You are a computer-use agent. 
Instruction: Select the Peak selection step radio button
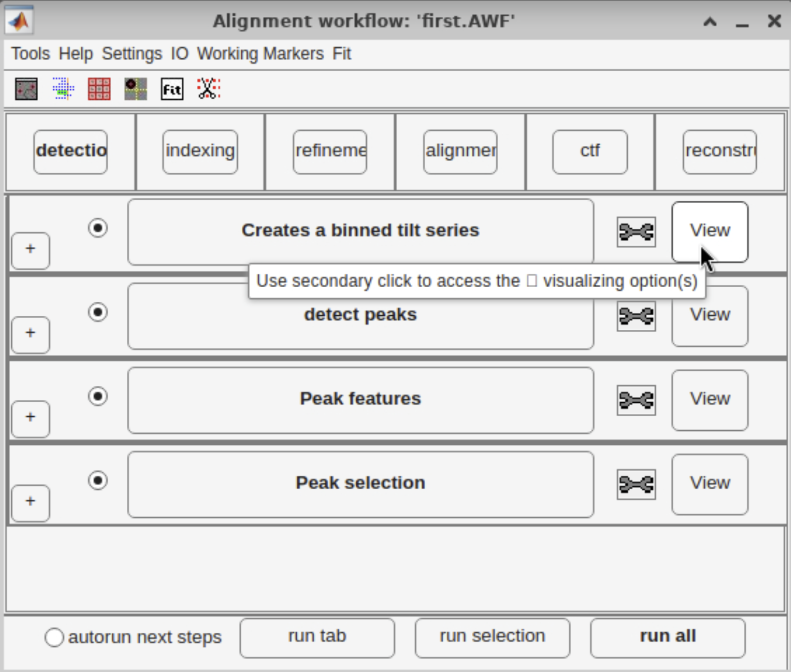(98, 480)
